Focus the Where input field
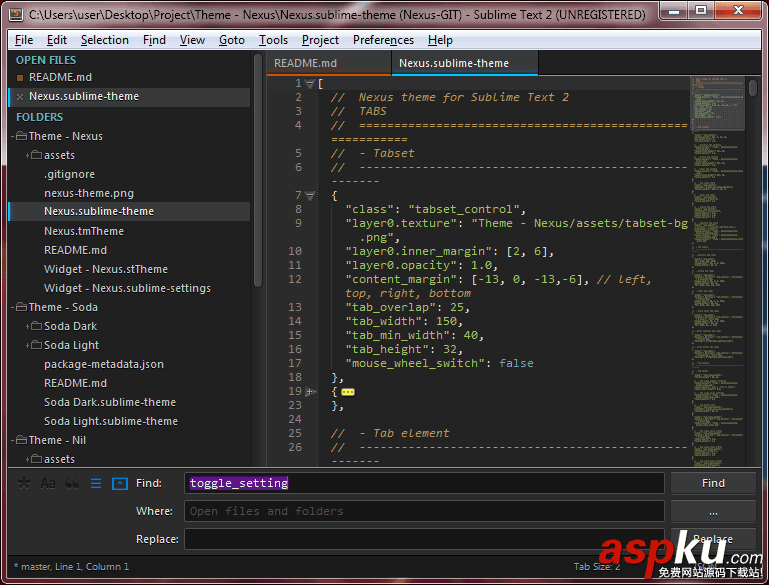Image resolution: width=769 pixels, height=585 pixels. 424,511
